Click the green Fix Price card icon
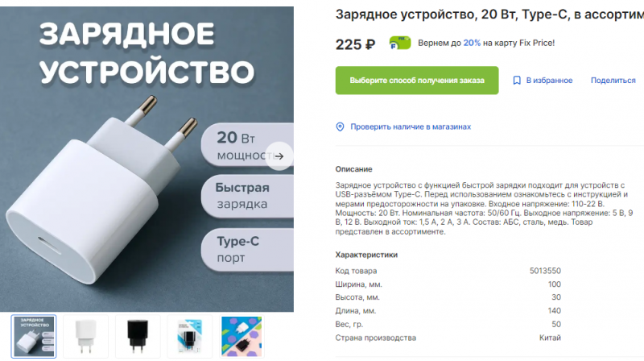 [x=400, y=43]
